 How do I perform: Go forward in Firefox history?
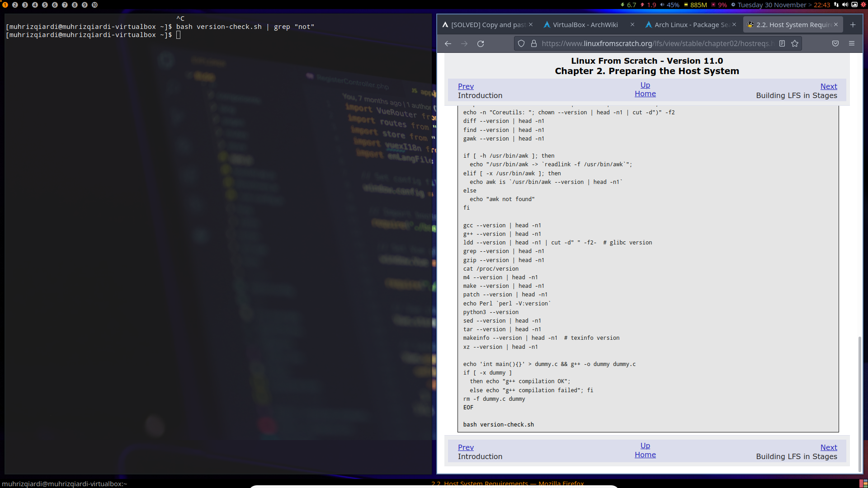coord(464,43)
